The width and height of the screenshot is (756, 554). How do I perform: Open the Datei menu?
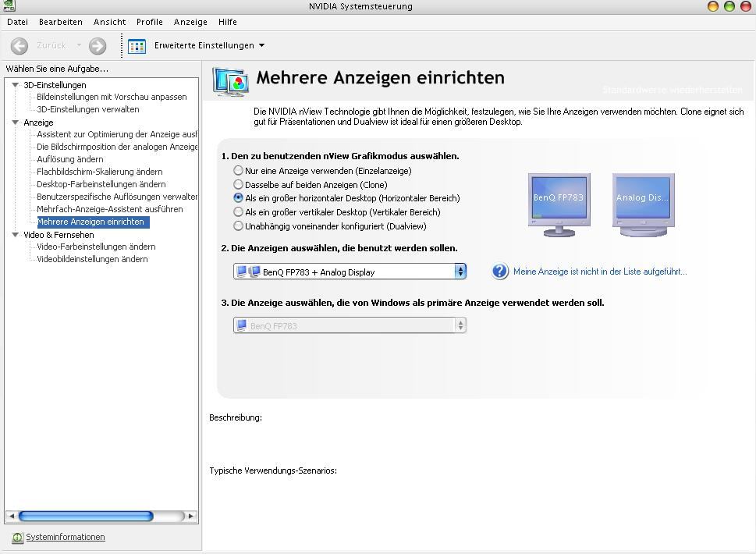tap(17, 22)
